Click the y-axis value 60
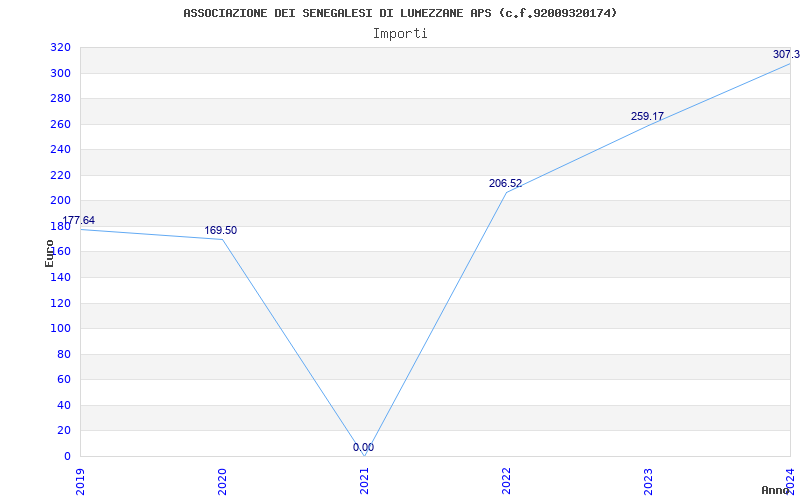800x500 pixels. click(x=64, y=380)
